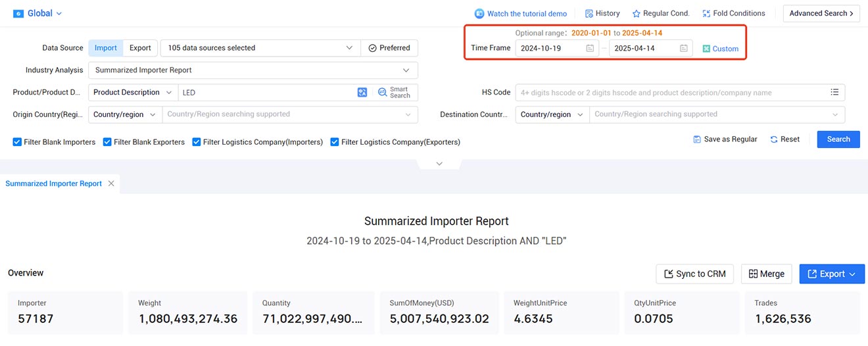The image size is (868, 346).
Task: Click the QtyUnitPrice 0.0705 card
Action: click(682, 312)
